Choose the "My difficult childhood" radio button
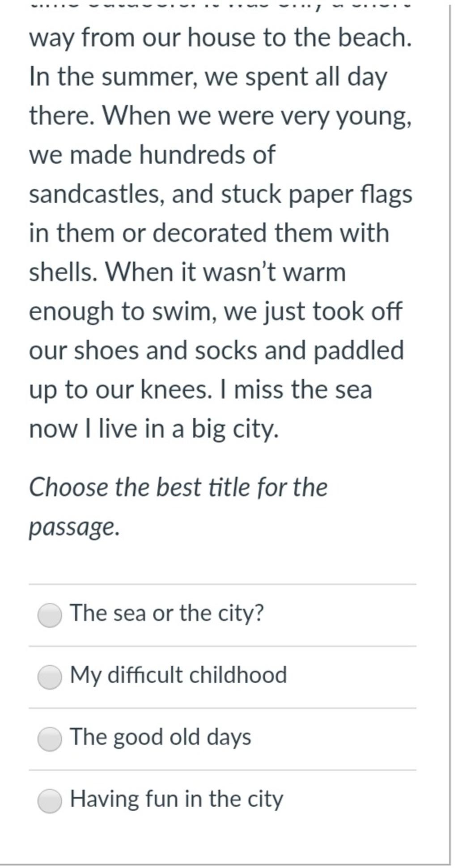The image size is (458, 868). [50, 677]
